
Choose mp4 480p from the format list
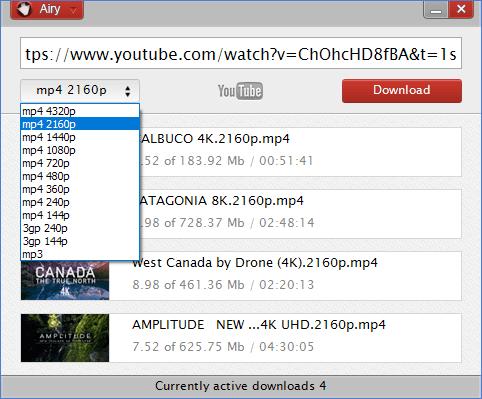(x=80, y=176)
